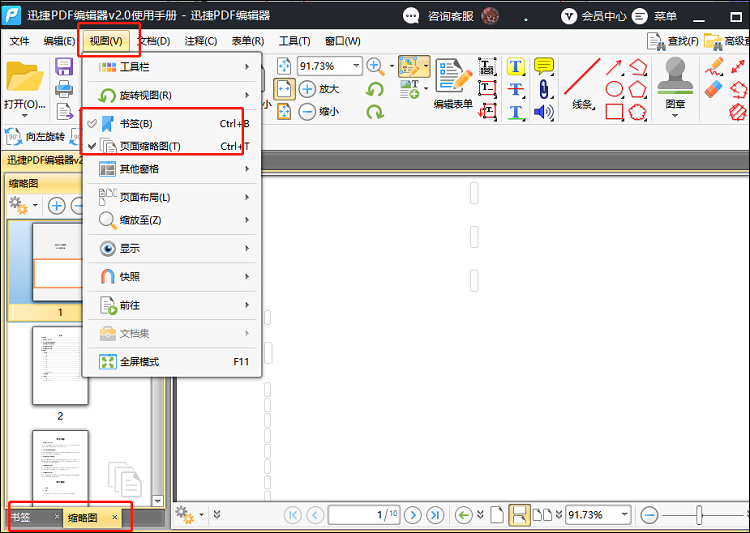Adjust the status bar zoom slider handle

tap(699, 515)
